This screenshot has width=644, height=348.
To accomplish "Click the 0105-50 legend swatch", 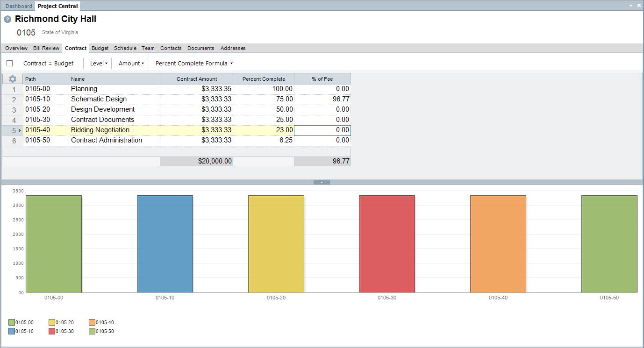I will pos(92,331).
